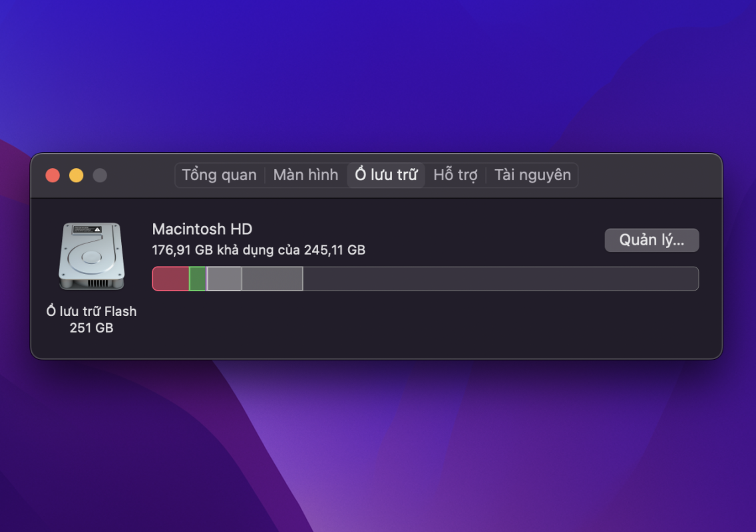756x532 pixels.
Task: Click the lighter gray storage bar segment
Action: pos(225,279)
